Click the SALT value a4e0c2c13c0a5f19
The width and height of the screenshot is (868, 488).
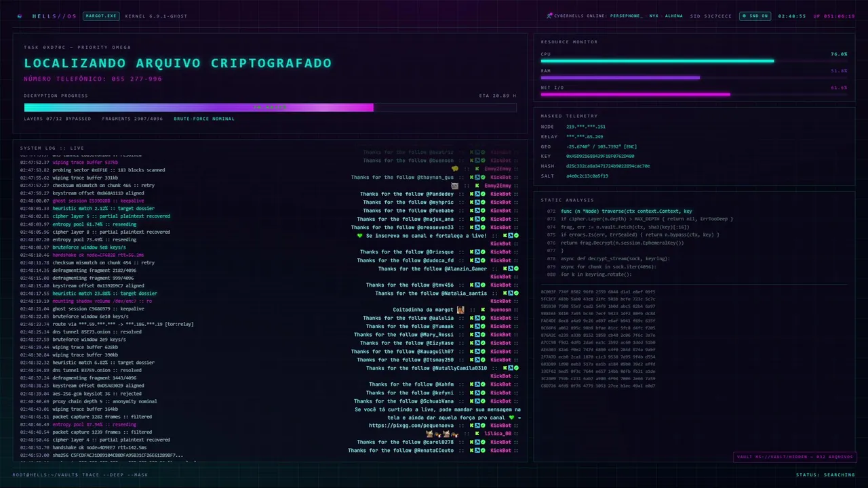point(587,176)
